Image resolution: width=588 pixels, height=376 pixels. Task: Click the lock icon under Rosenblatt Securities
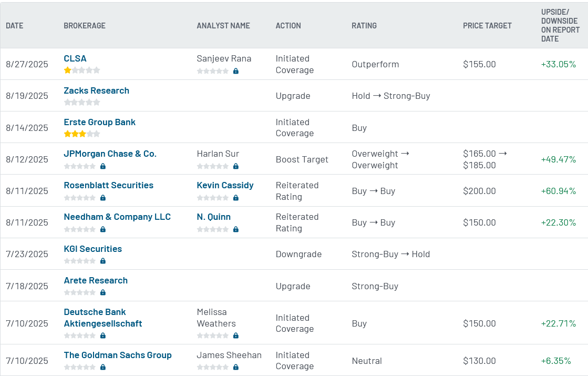[x=103, y=198]
